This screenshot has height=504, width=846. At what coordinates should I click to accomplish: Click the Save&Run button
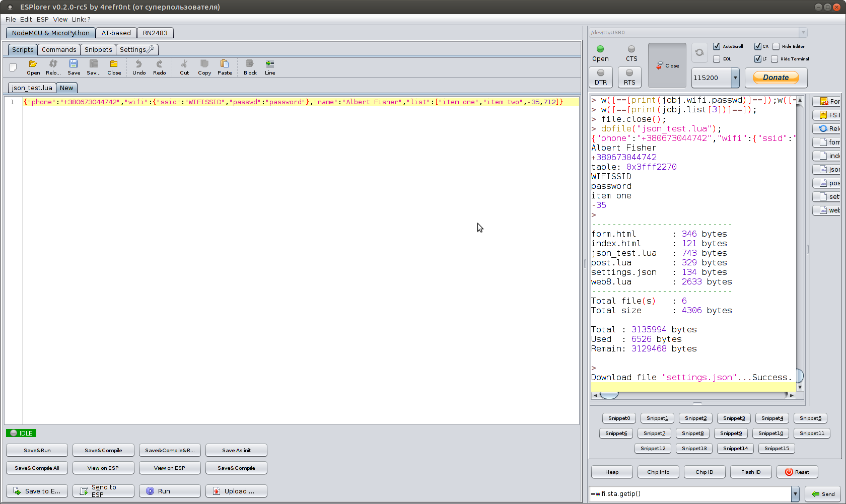(37, 450)
